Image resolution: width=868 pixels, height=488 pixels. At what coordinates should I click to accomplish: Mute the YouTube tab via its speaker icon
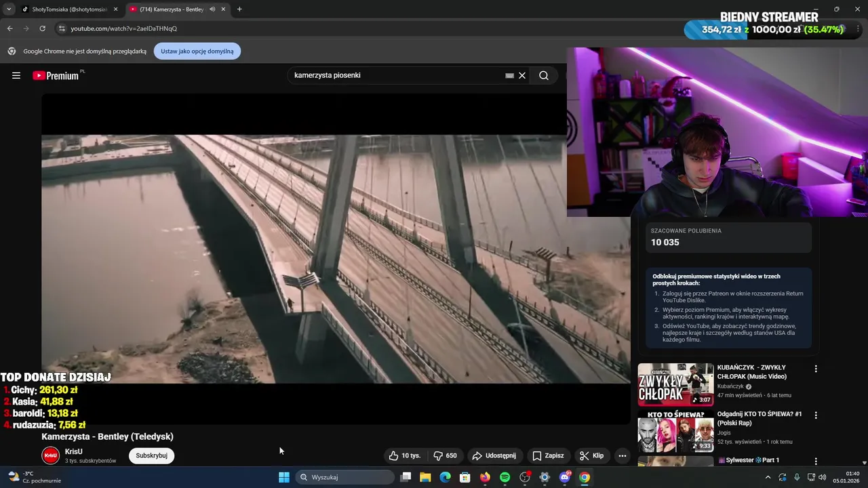tap(212, 9)
